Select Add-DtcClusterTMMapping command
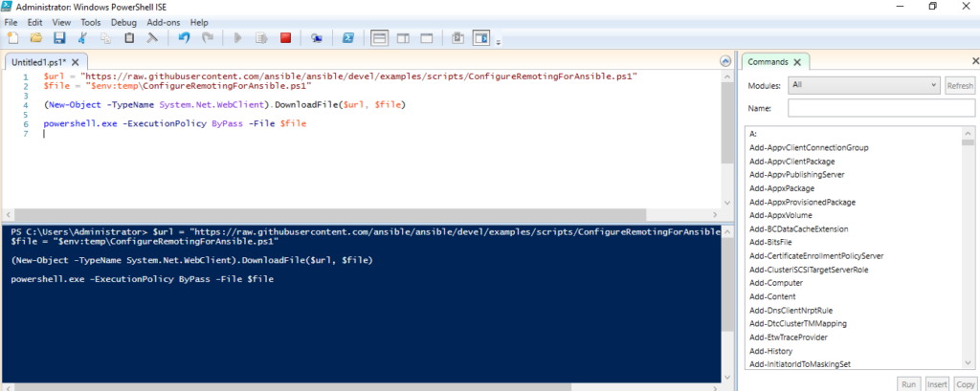The image size is (980, 391). click(798, 323)
